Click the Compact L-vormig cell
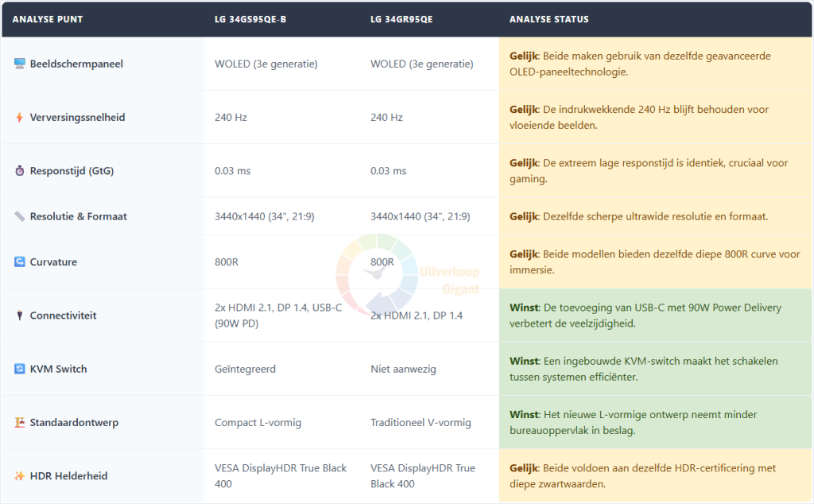 point(258,422)
